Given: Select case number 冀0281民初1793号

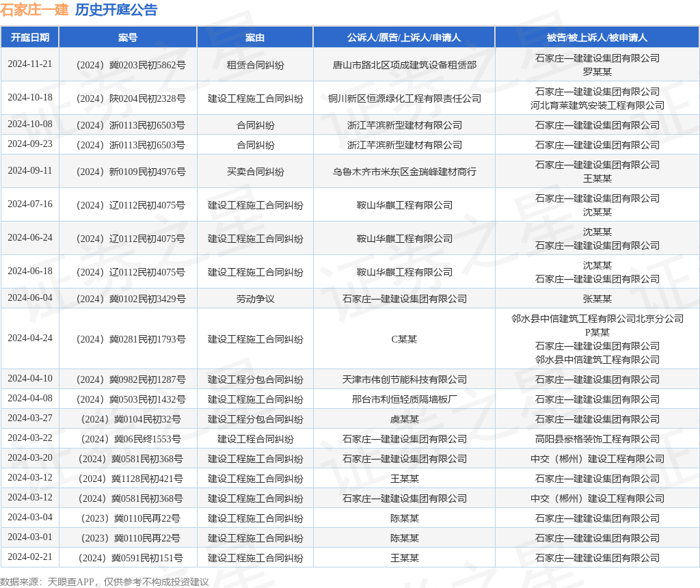Looking at the screenshot, I should coord(131,339).
